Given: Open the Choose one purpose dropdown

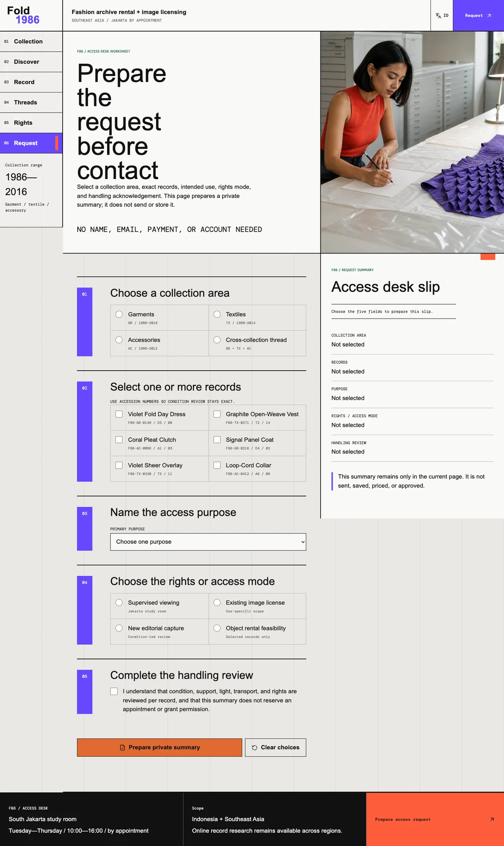Looking at the screenshot, I should (208, 542).
